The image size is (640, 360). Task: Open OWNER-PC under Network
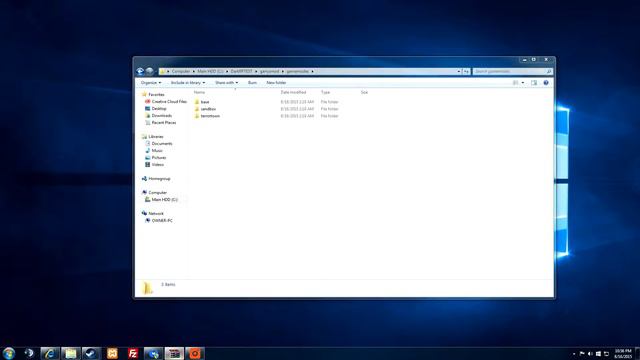pyautogui.click(x=162, y=220)
